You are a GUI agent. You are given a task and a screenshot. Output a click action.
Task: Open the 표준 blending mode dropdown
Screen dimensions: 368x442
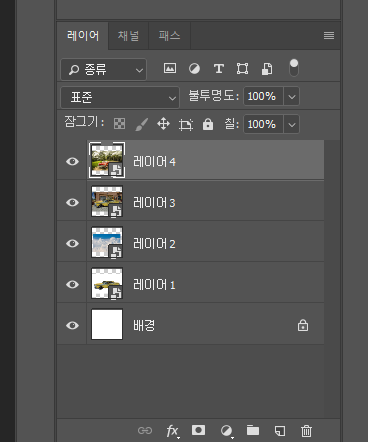(x=120, y=98)
